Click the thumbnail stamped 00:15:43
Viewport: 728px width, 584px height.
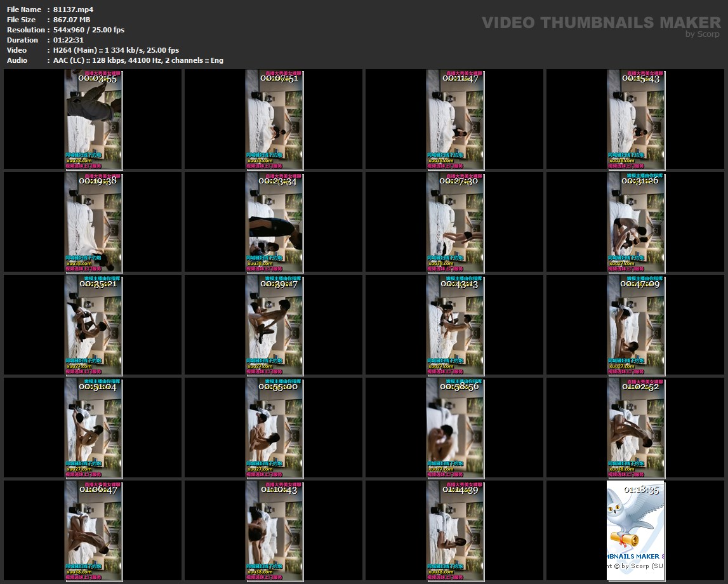[x=636, y=119]
